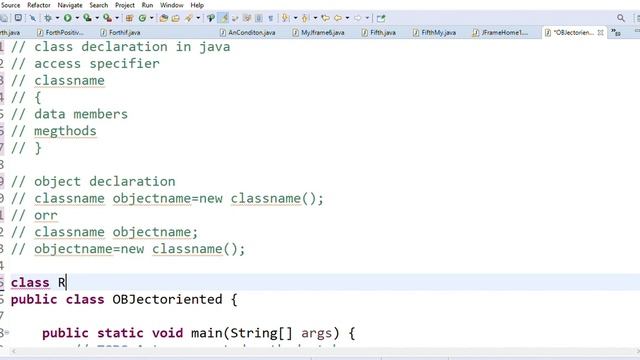
Task: Click the 'data members' comment text
Action: tap(81, 114)
